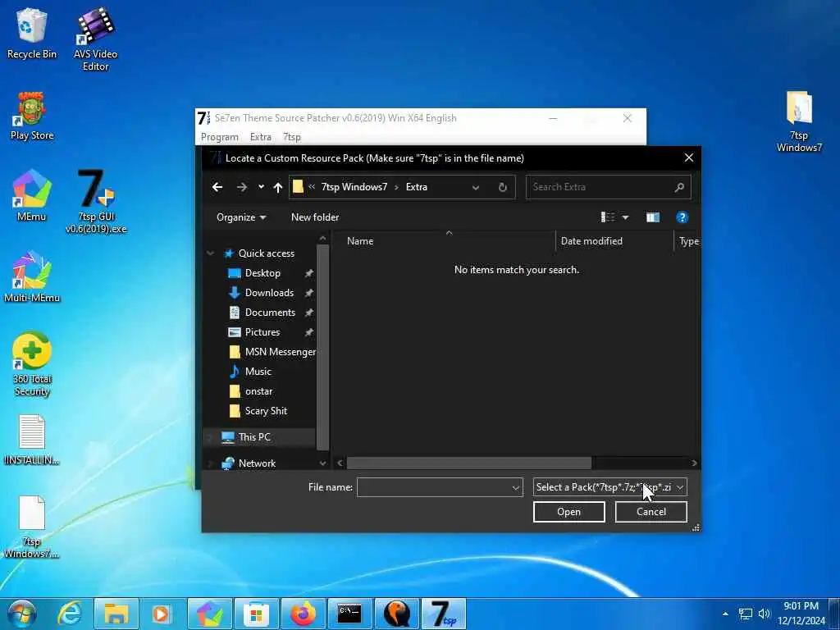Launch AVS Video Editor desktop shortcut

point(95,39)
